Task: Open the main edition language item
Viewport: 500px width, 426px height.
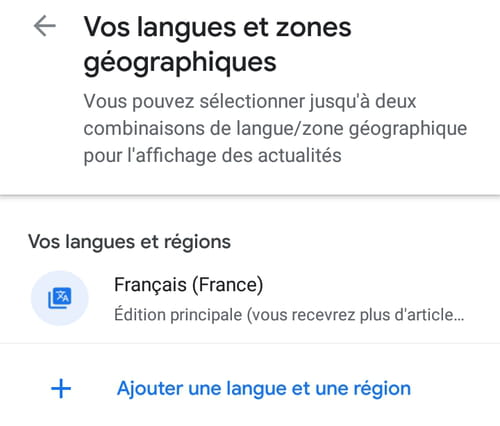Action: (250, 299)
